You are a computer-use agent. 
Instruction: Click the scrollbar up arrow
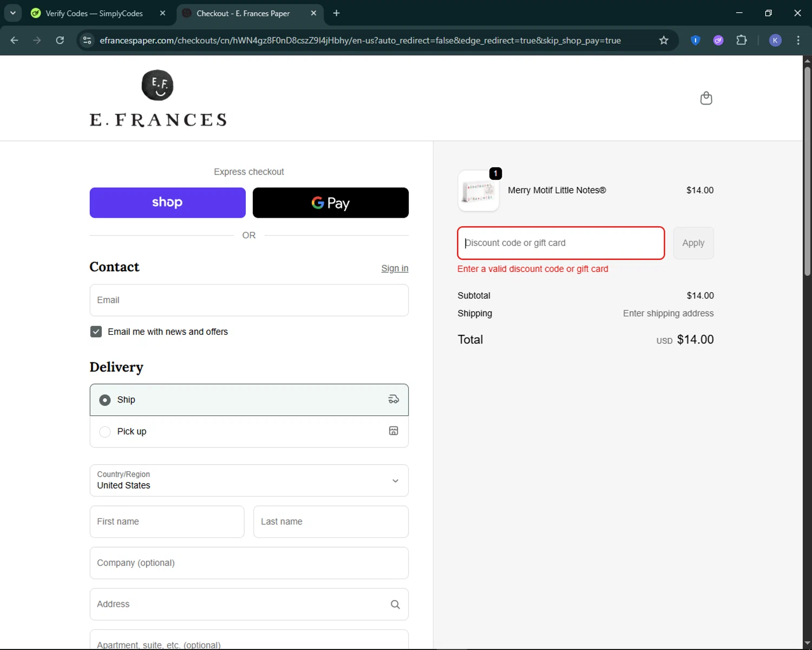click(x=807, y=60)
